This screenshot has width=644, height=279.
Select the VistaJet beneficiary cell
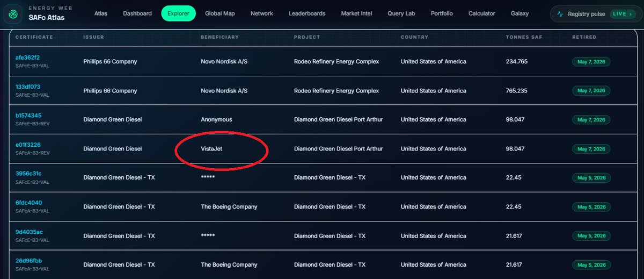pyautogui.click(x=211, y=149)
